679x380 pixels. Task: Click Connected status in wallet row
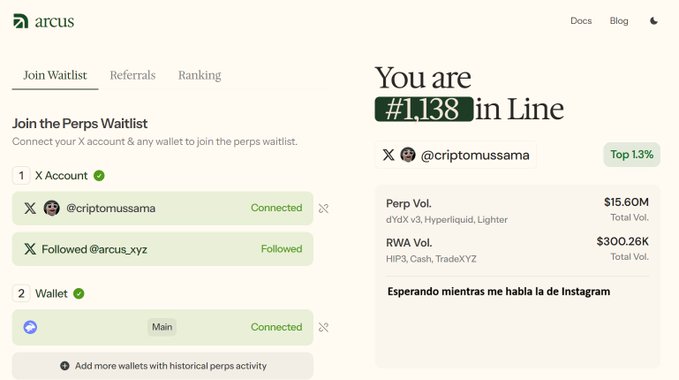[x=276, y=327]
